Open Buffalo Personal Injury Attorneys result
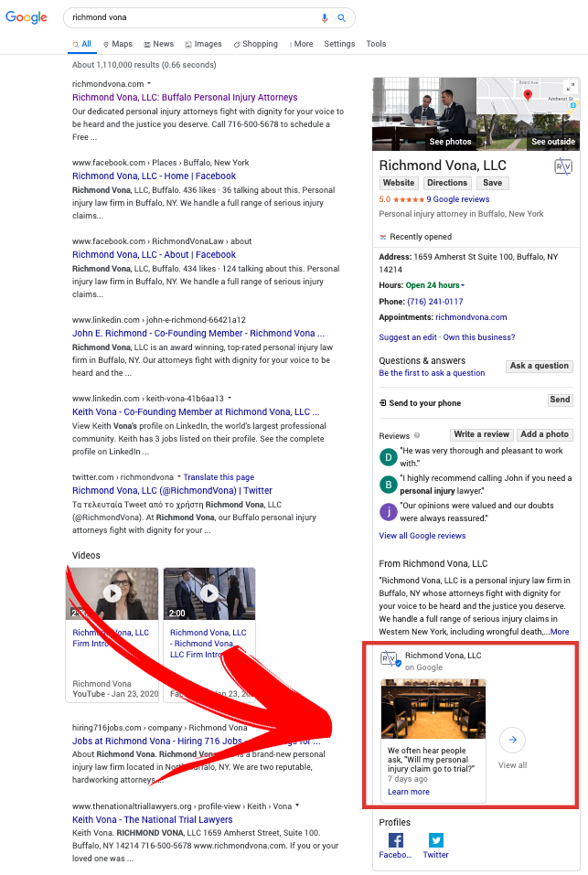Image resolution: width=588 pixels, height=875 pixels. pyautogui.click(x=185, y=97)
